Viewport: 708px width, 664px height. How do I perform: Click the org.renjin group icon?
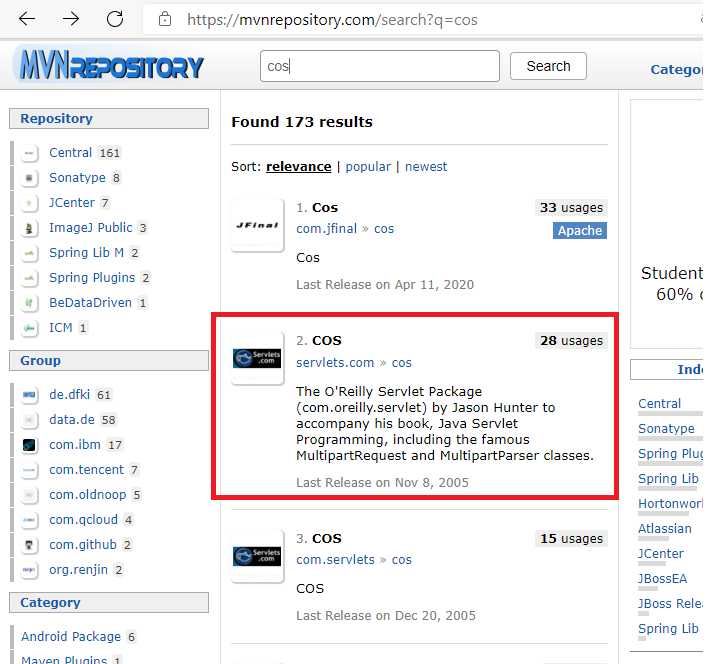(29, 570)
